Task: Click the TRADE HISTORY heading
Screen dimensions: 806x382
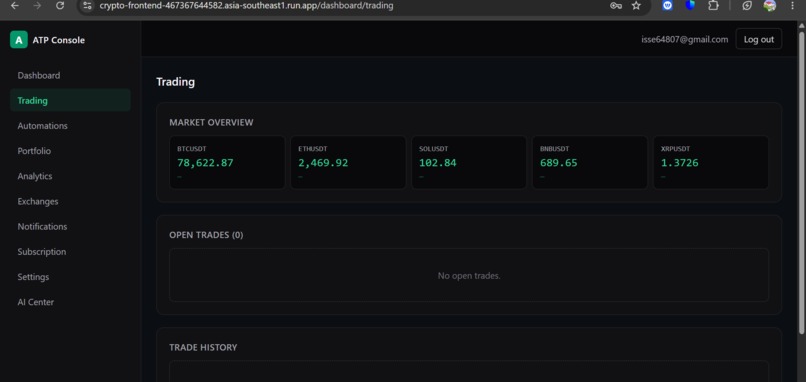Action: point(203,348)
